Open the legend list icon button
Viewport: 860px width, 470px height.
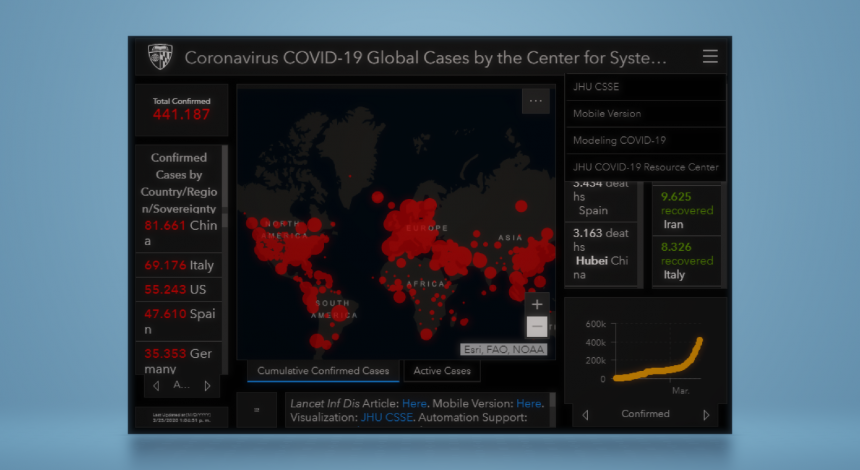point(257,410)
